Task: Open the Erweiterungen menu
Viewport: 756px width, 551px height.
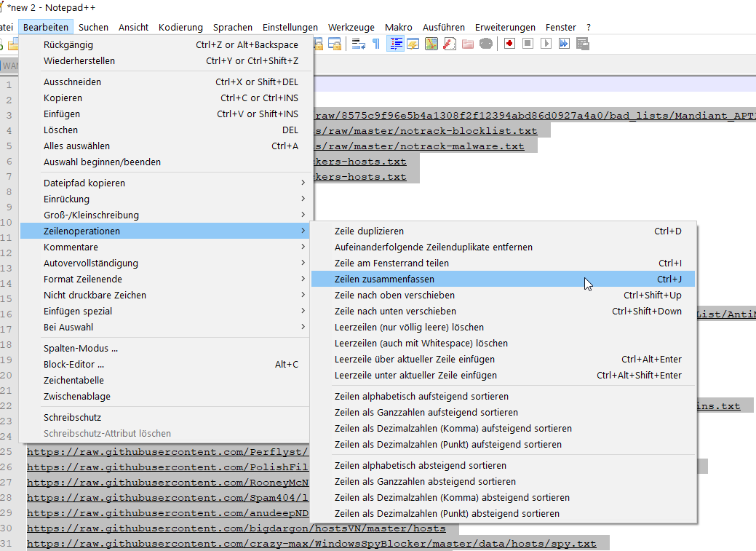Action: pyautogui.click(x=505, y=27)
